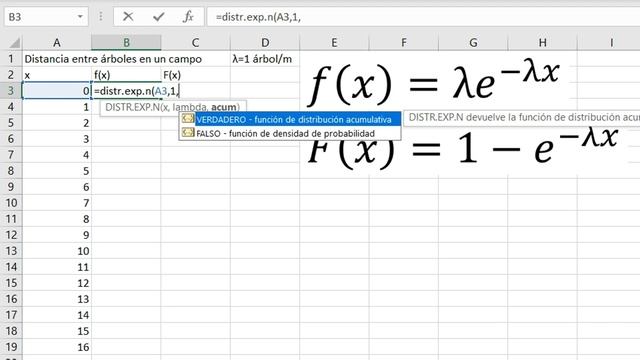Click the DISTR.EXP.N function name in tooltip
Screen dimensions: 640x360
132,107
